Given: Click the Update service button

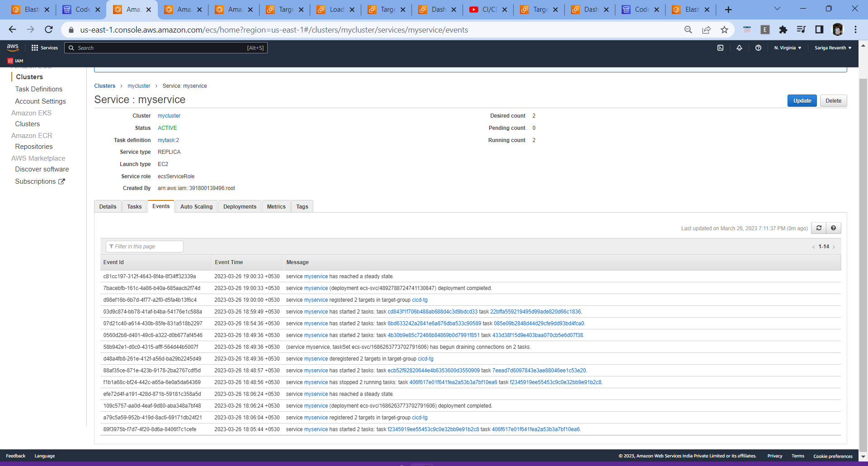Looking at the screenshot, I should 802,100.
